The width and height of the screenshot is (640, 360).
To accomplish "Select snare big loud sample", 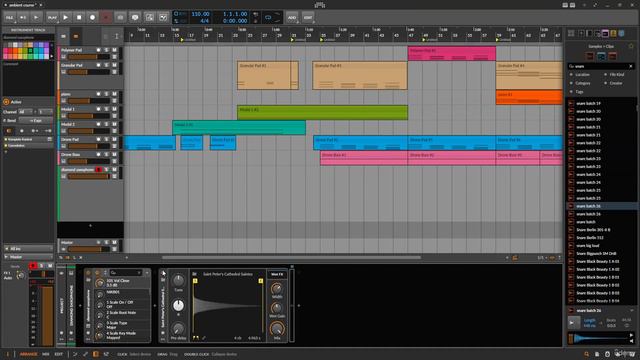I will pos(601,246).
